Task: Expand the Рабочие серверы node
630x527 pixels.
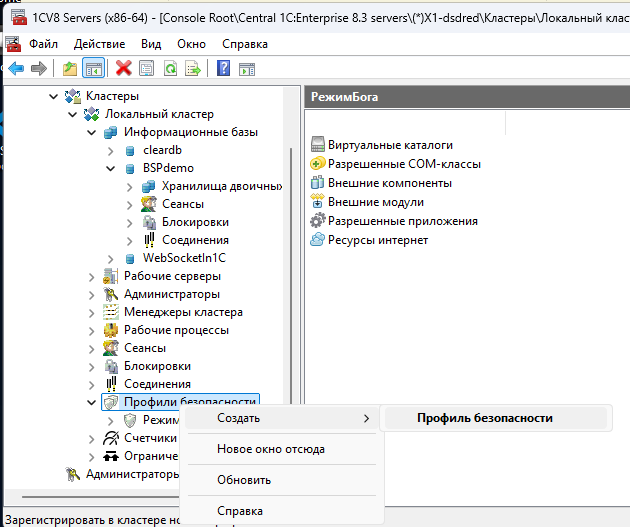Action: (92, 277)
